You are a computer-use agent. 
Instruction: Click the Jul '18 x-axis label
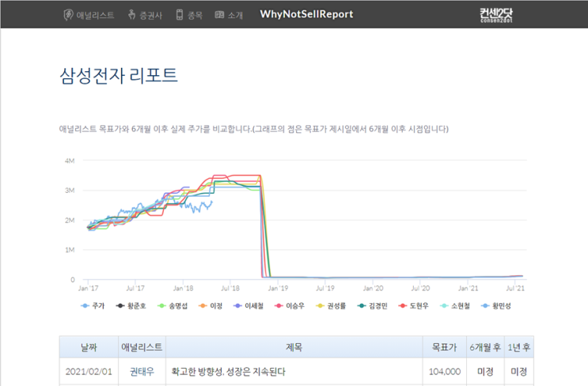click(x=230, y=288)
